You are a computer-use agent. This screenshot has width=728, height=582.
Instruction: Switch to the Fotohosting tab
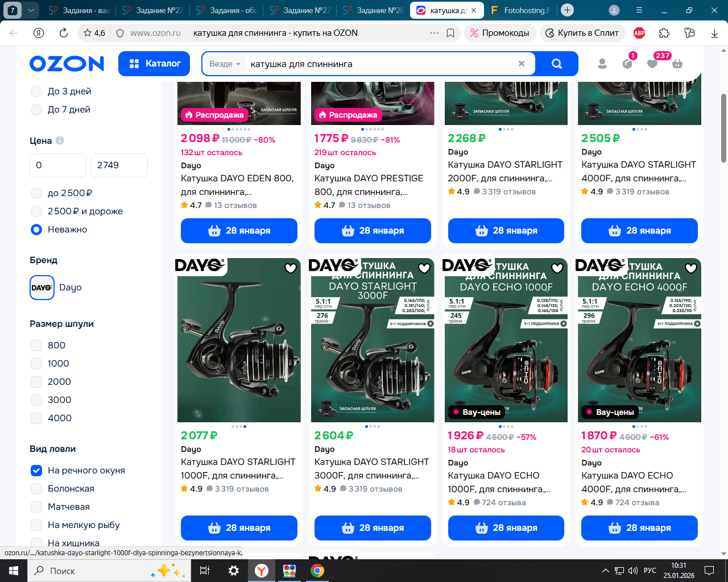[x=521, y=10]
